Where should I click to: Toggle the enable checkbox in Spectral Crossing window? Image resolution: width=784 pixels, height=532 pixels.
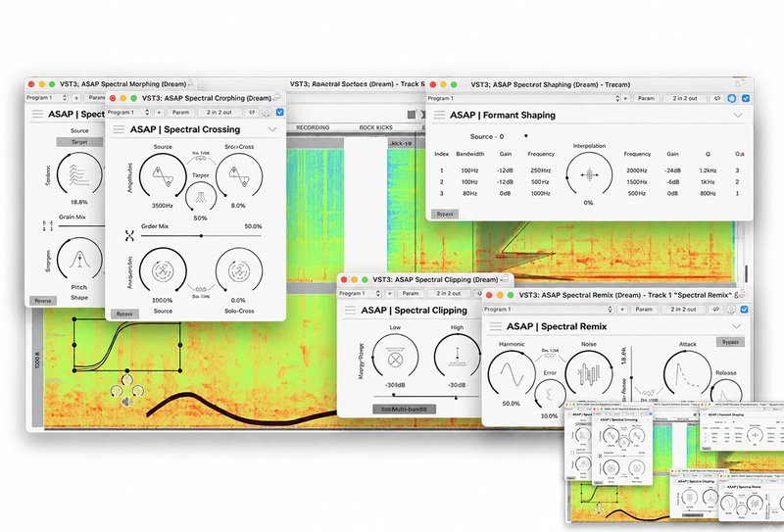(x=280, y=113)
